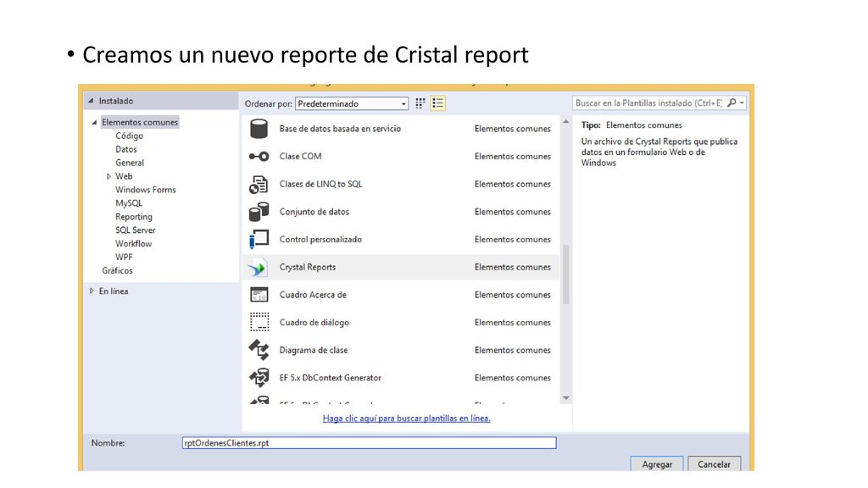Choose the Clases de LINQ to SQL icon
Screen dimensions: 868x488
[x=259, y=184]
